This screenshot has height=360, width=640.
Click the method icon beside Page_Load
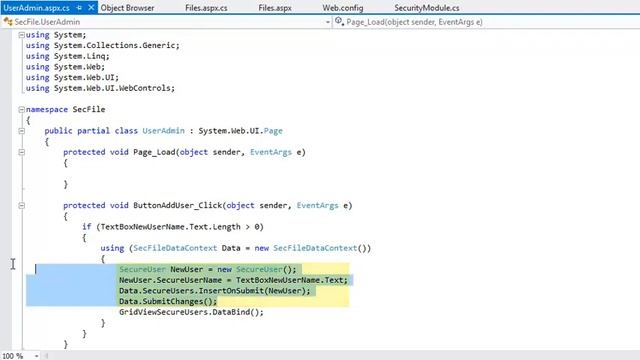click(x=339, y=21)
